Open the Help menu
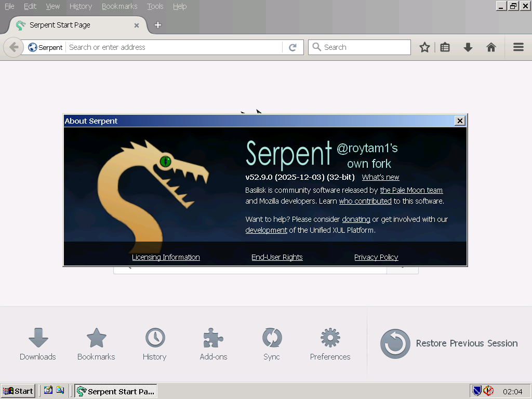This screenshot has height=399, width=532. tap(180, 6)
